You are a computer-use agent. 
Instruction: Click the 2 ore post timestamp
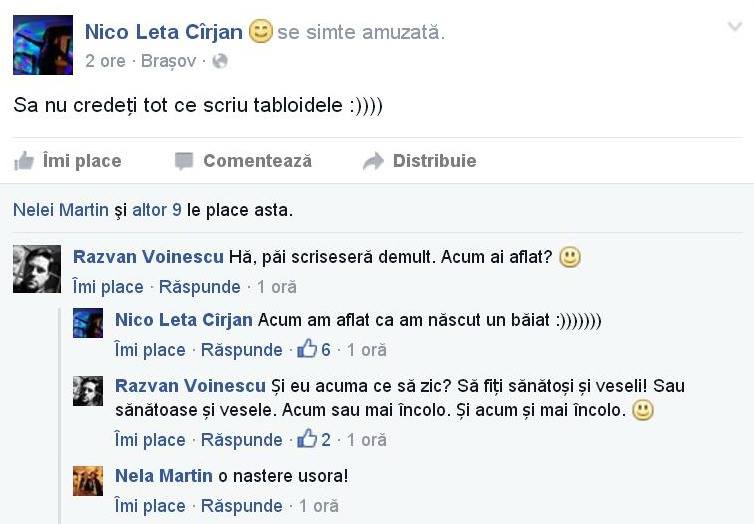(x=106, y=61)
